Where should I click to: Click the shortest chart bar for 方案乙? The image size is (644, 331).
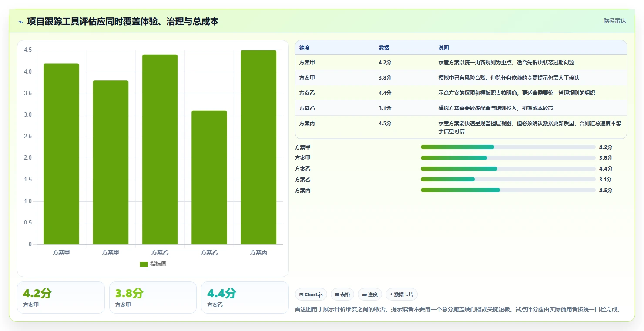pos(209,177)
